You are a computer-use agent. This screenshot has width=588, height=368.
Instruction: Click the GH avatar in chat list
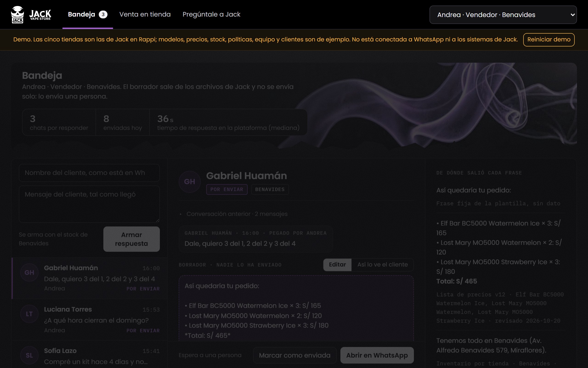point(29,272)
